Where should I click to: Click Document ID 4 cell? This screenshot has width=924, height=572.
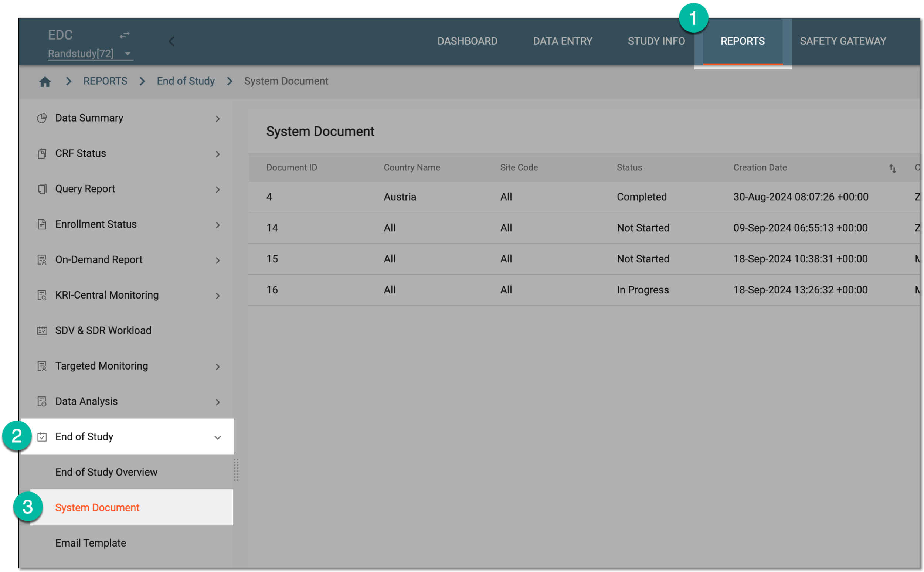pyautogui.click(x=269, y=197)
